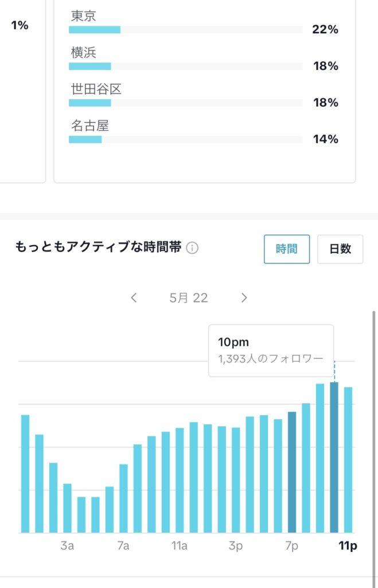This screenshot has height=588, width=378.
Task: Click the page scrollbar on the right edge
Action: click(x=375, y=431)
